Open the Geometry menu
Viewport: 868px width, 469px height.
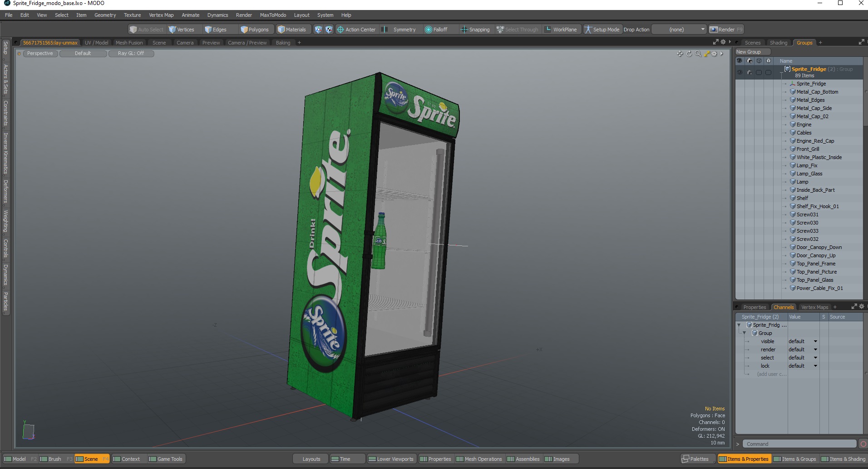click(x=105, y=15)
